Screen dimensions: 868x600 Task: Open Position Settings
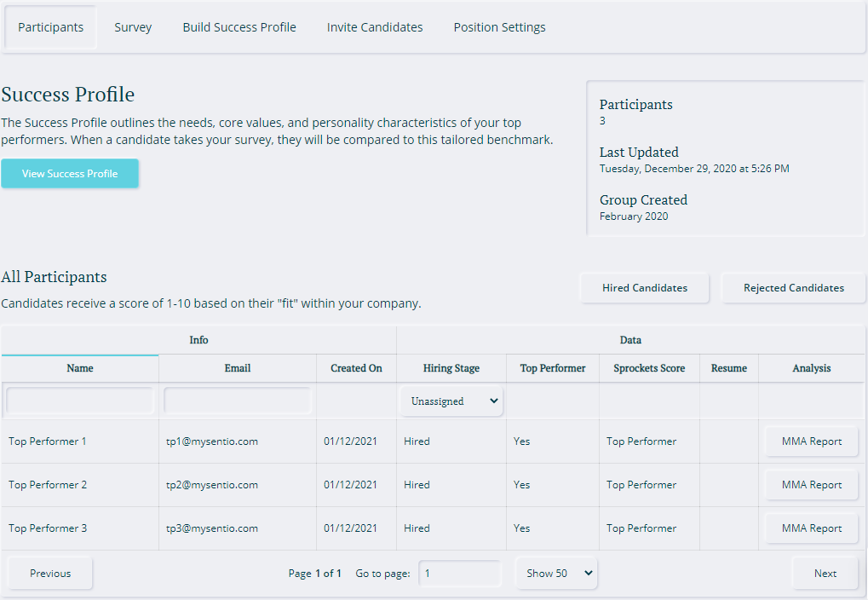pyautogui.click(x=499, y=26)
